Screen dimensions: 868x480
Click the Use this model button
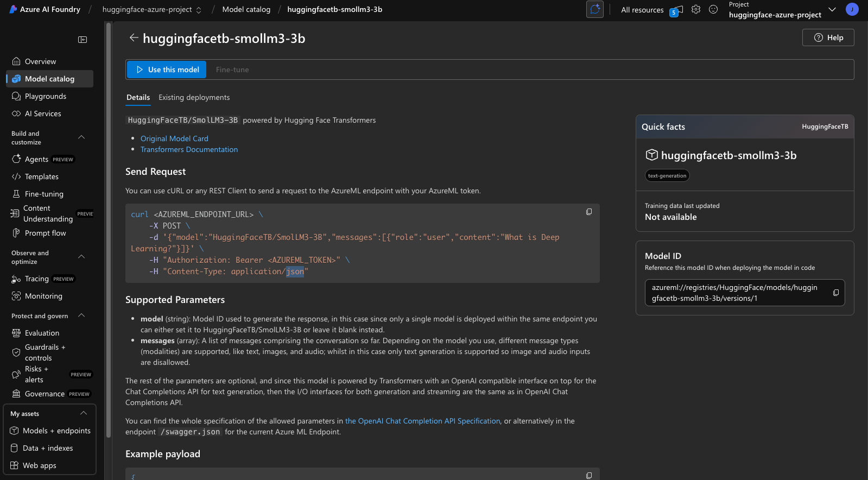[x=167, y=70]
